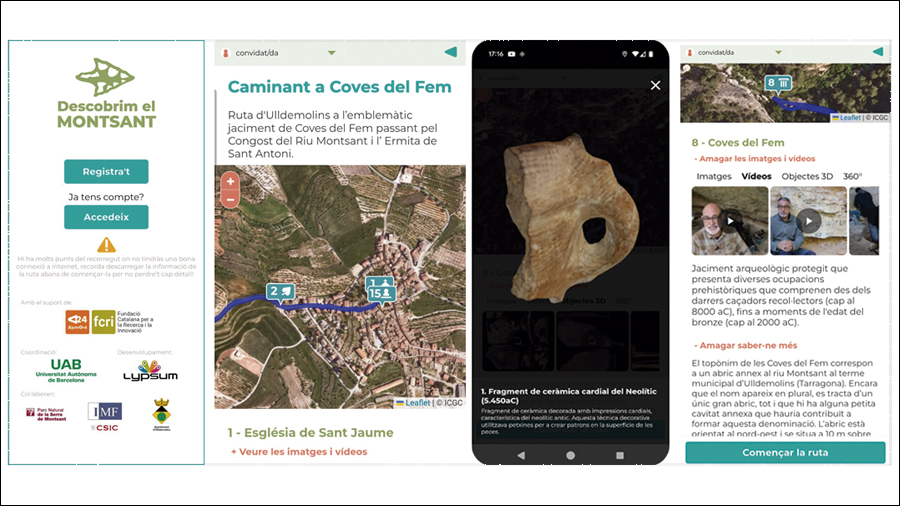Zoom in on the route map
The height and width of the screenshot is (506, 900).
(x=231, y=182)
